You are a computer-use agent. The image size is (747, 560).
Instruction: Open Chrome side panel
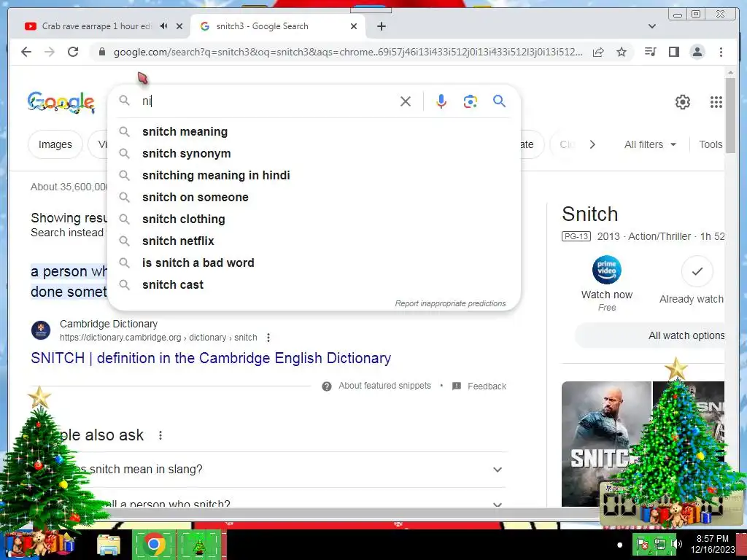pyautogui.click(x=673, y=52)
